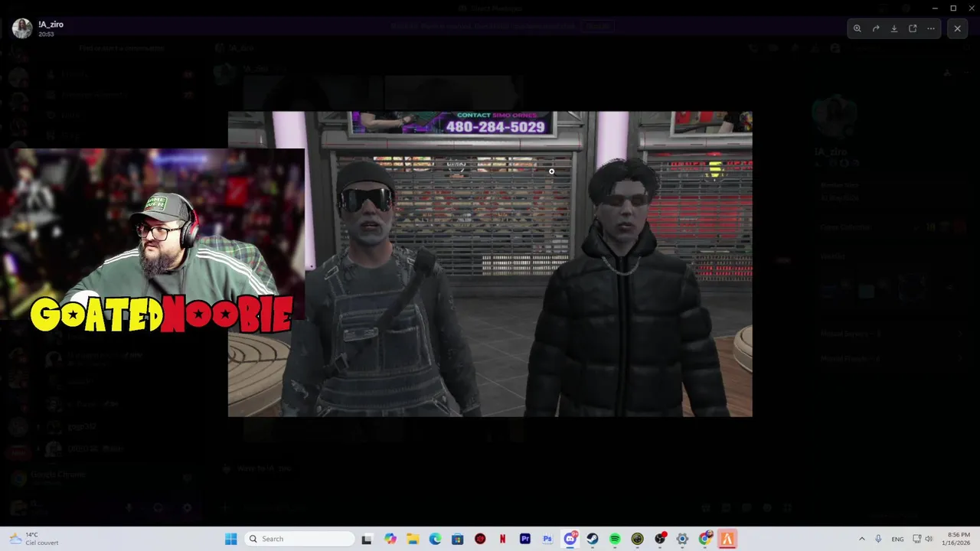
Task: Click the taskbar Search box
Action: 300,539
